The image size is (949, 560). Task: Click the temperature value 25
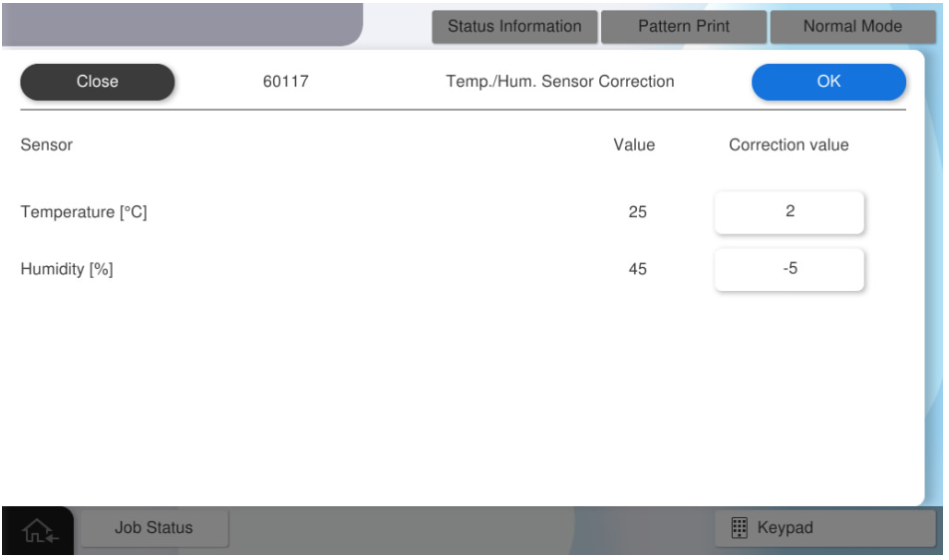tap(637, 211)
